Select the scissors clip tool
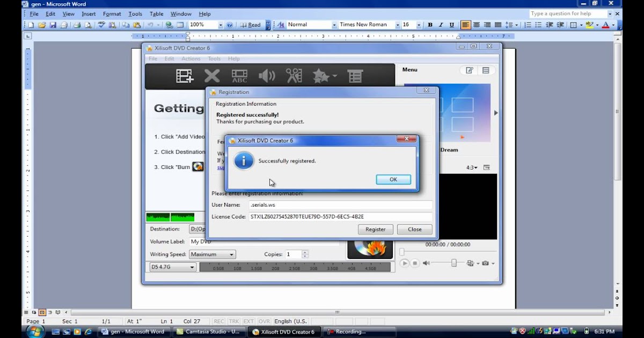This screenshot has height=338, width=644. click(294, 76)
